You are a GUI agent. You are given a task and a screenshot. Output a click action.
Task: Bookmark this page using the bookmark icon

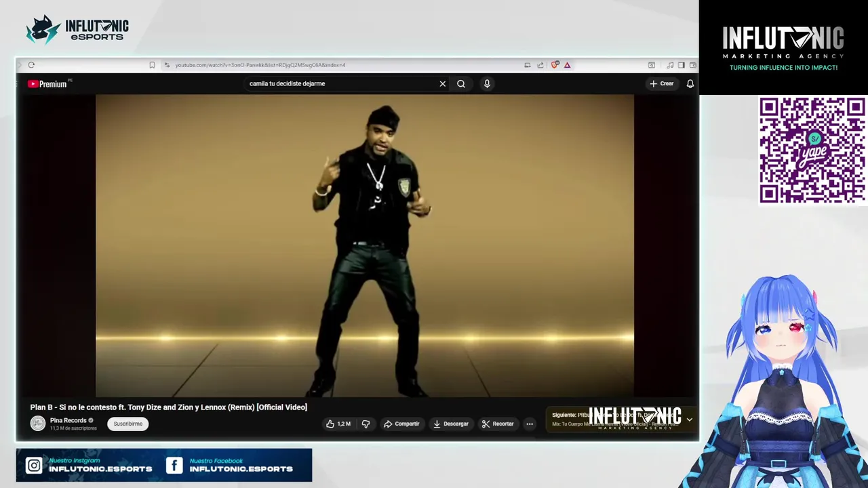(152, 65)
